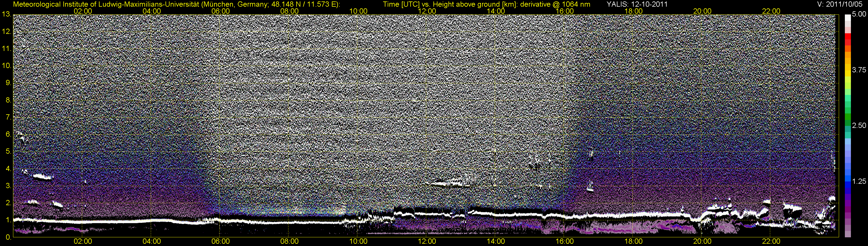Click the 0 km height axis label
Viewport: 868px width, 246px height.
pos(8,237)
